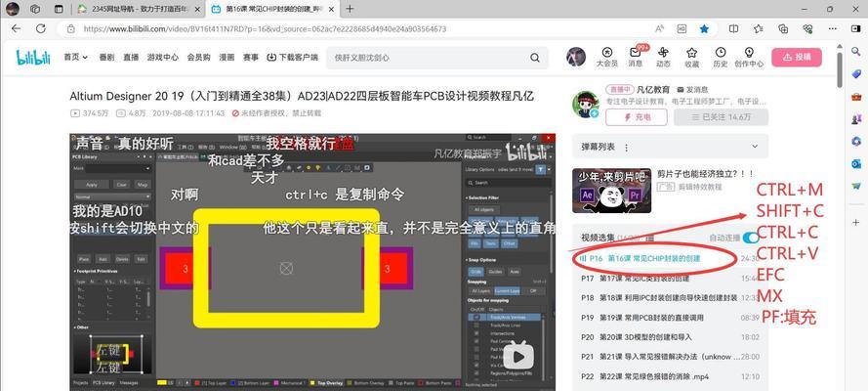Click the bilibili logo
The image size is (868, 391).
tap(32, 57)
